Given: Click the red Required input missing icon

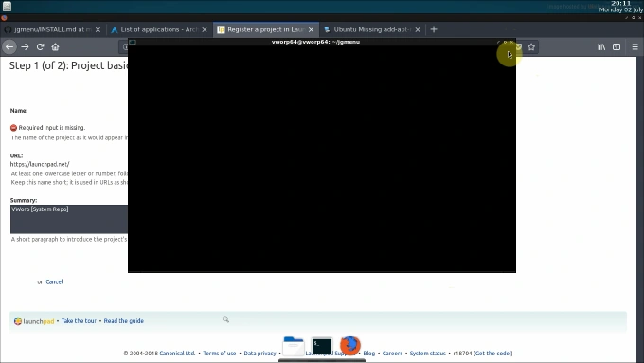Looking at the screenshot, I should [x=13, y=128].
